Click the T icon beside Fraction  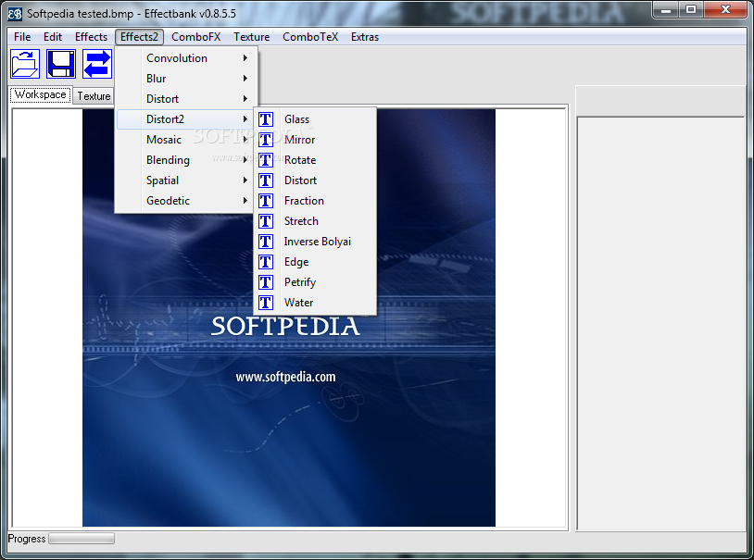pyautogui.click(x=266, y=201)
